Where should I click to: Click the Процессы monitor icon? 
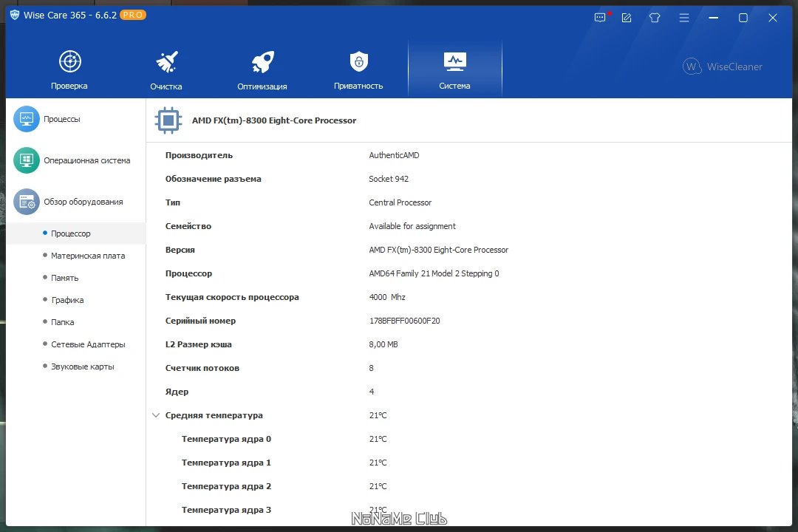(x=27, y=119)
